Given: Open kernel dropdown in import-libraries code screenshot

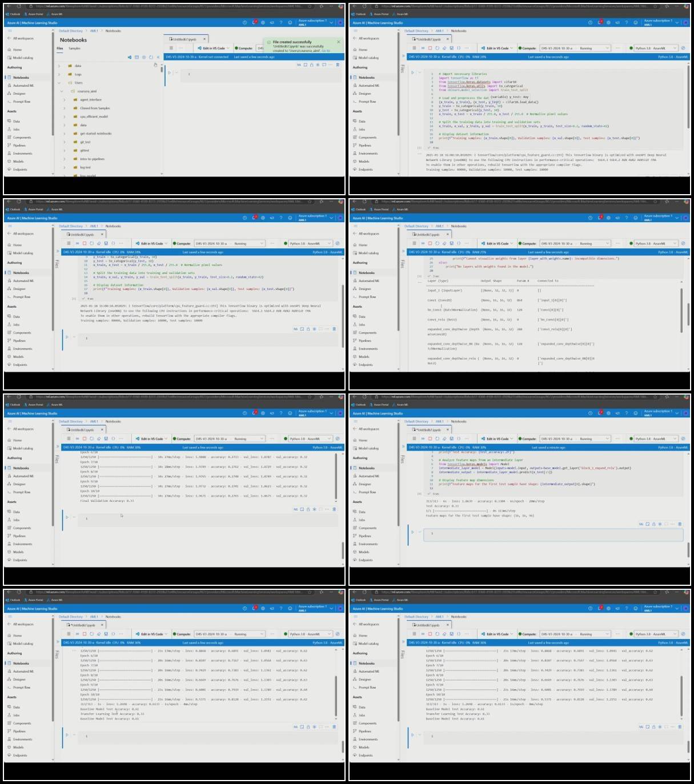Looking at the screenshot, I should [x=656, y=48].
